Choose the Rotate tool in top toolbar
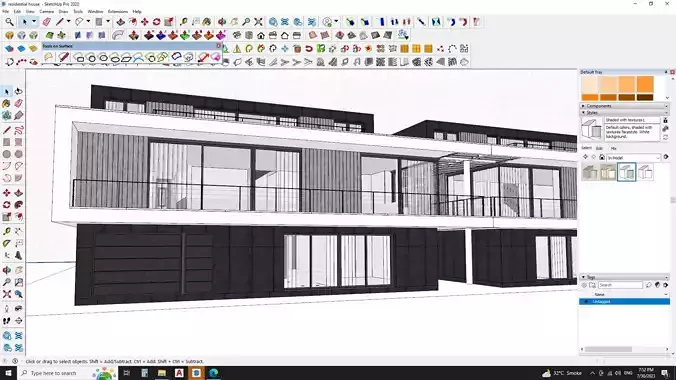This screenshot has width=676, height=380. tap(156, 22)
